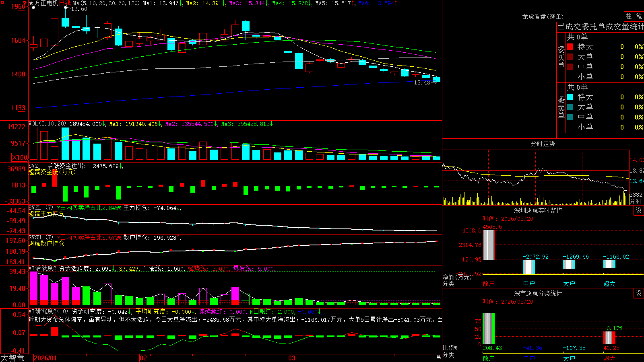
Task: Click the 19272 volume axis label
Action: 17,127
